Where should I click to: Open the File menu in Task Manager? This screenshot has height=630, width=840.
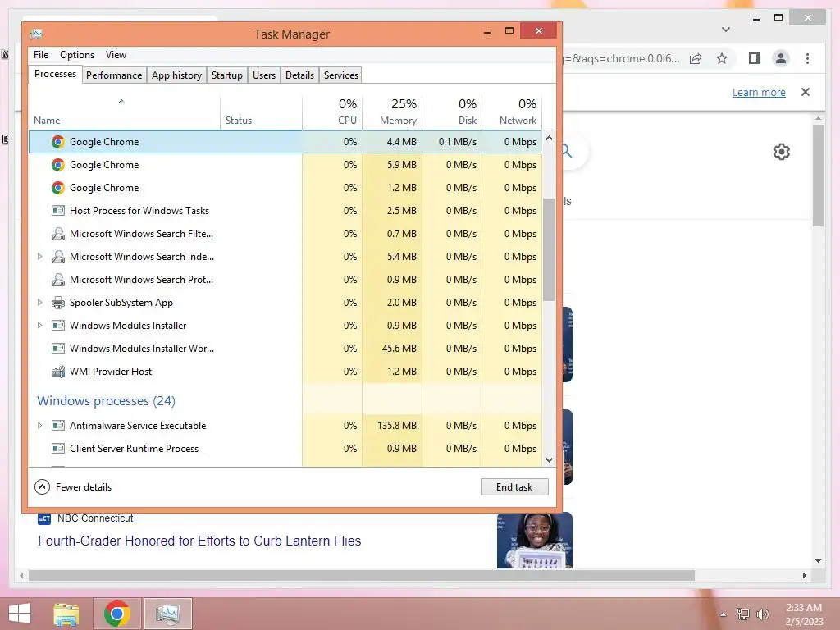point(41,55)
